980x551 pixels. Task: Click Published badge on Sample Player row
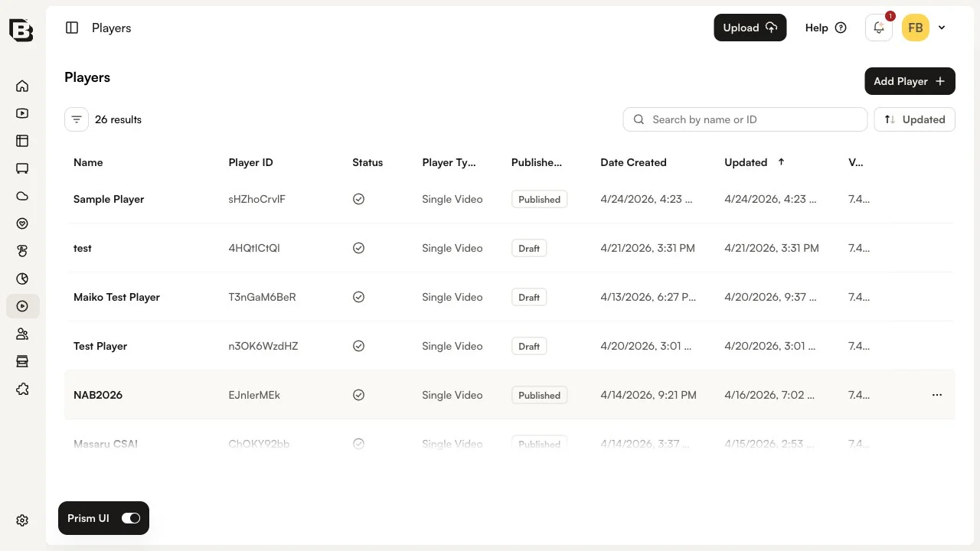539,199
